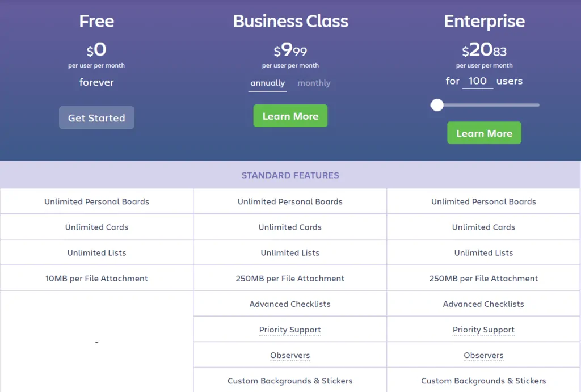Open Priority Support link in Enterprise column
Viewport: 581px width, 392px height.
pos(483,330)
